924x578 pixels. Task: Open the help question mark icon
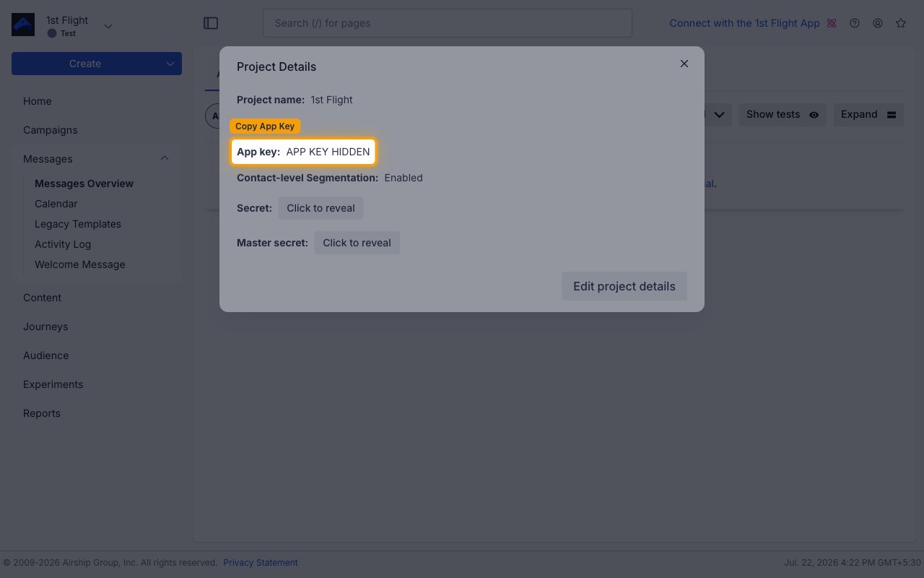[855, 23]
